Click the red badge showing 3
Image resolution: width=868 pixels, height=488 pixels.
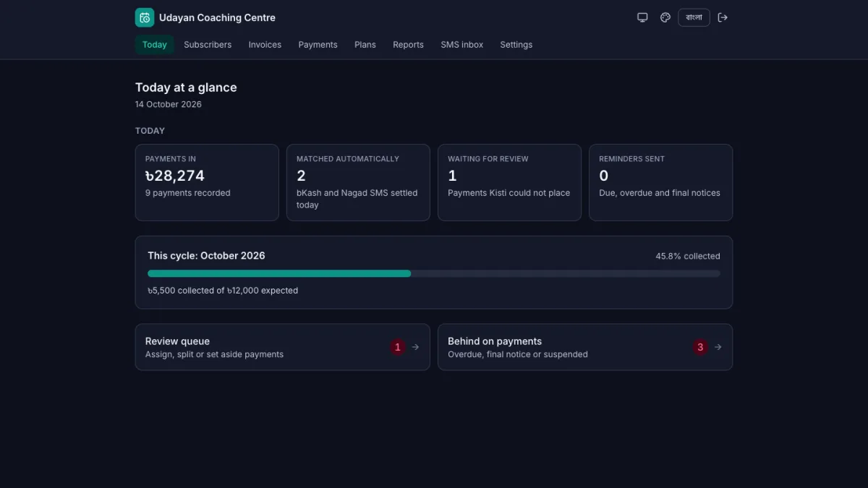pyautogui.click(x=699, y=347)
